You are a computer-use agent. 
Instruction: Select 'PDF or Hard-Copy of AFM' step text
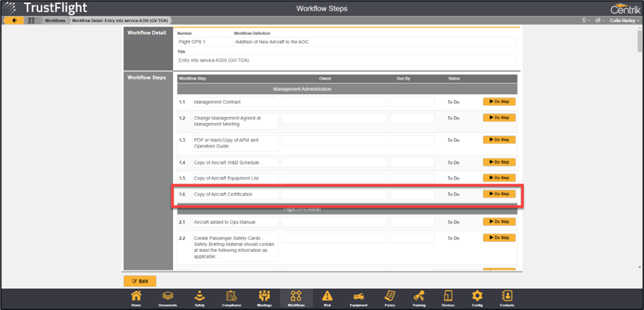226,143
